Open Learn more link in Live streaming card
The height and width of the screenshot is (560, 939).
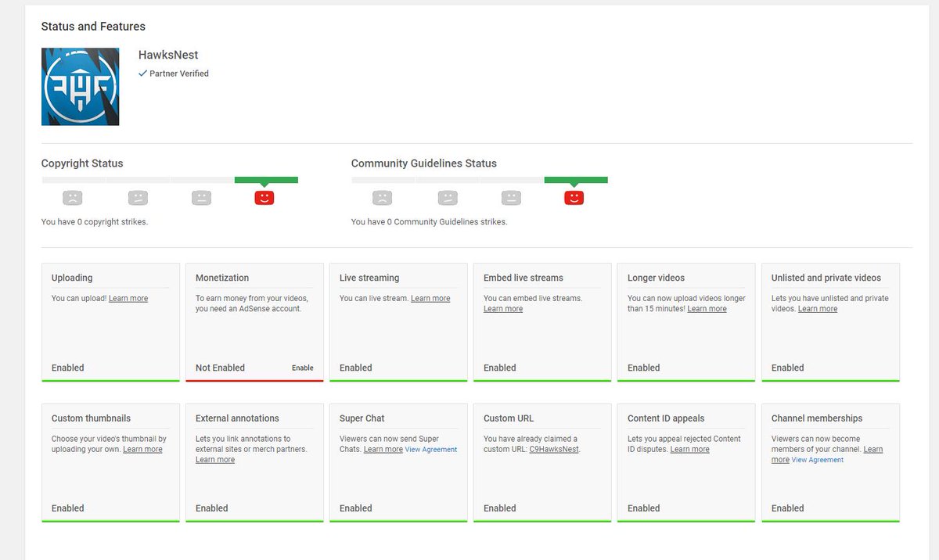430,299
